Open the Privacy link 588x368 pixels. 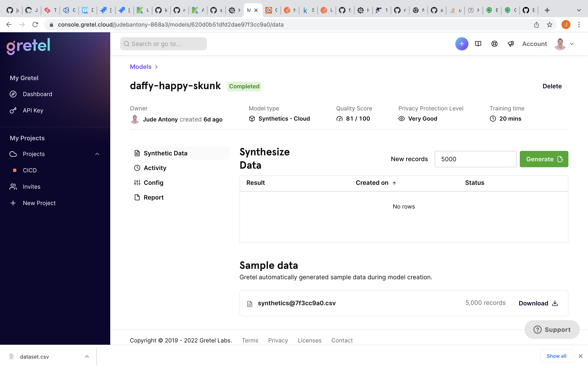point(278,340)
